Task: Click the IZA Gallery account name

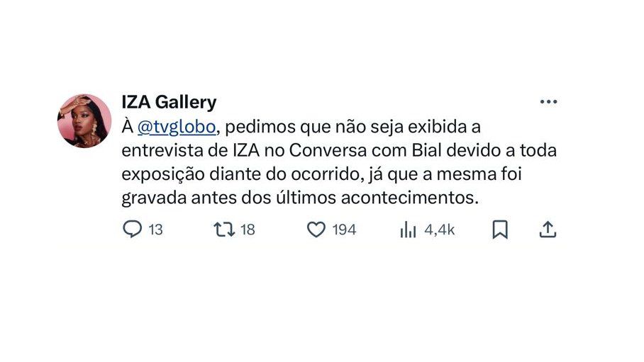Action: [x=169, y=102]
